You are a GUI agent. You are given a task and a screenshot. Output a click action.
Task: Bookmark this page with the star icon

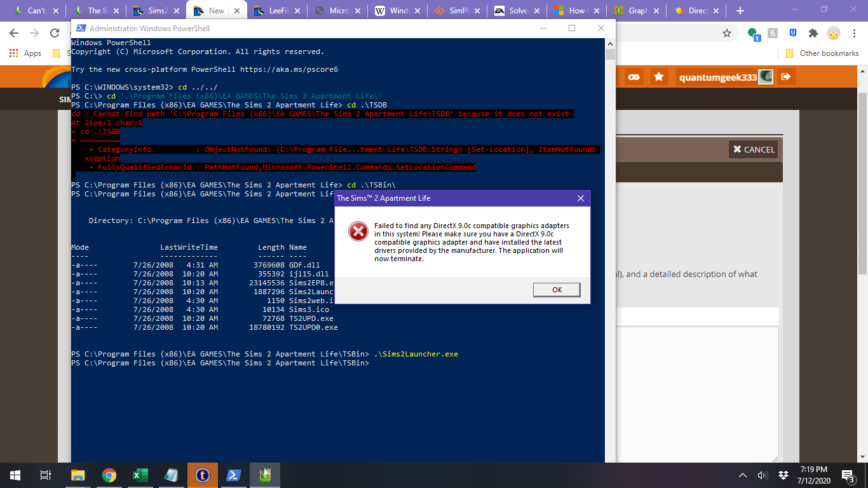pyautogui.click(x=727, y=33)
